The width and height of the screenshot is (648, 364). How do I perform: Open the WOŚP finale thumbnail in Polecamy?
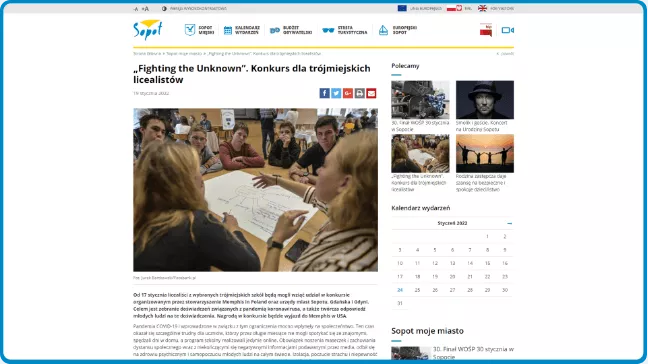(420, 100)
